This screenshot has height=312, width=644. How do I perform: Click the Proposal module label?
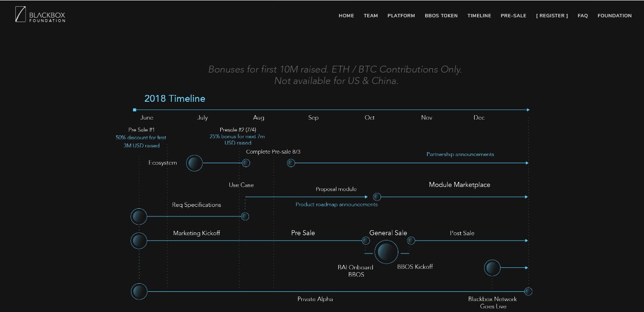pos(336,189)
